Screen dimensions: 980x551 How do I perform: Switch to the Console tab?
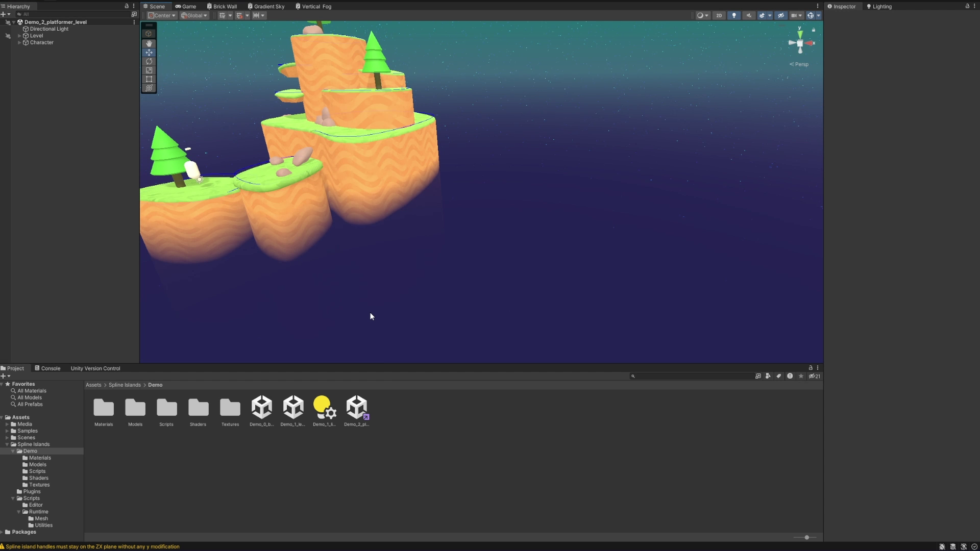click(47, 368)
